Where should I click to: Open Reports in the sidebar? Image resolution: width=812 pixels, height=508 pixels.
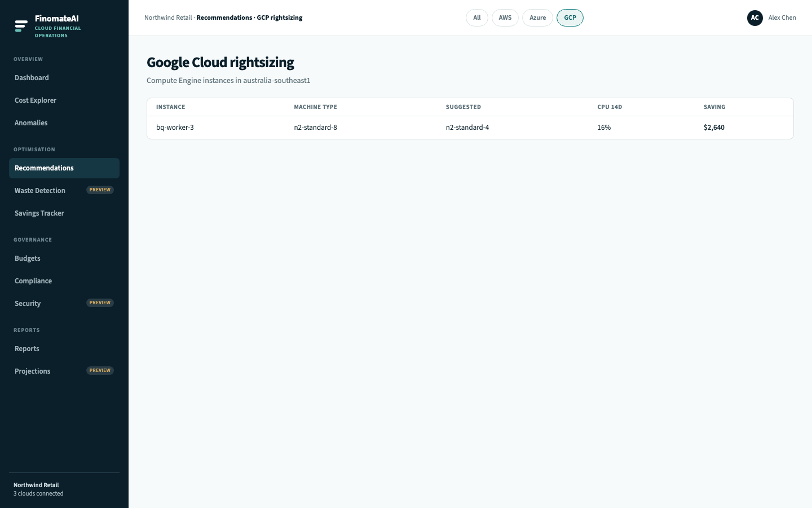(64, 349)
